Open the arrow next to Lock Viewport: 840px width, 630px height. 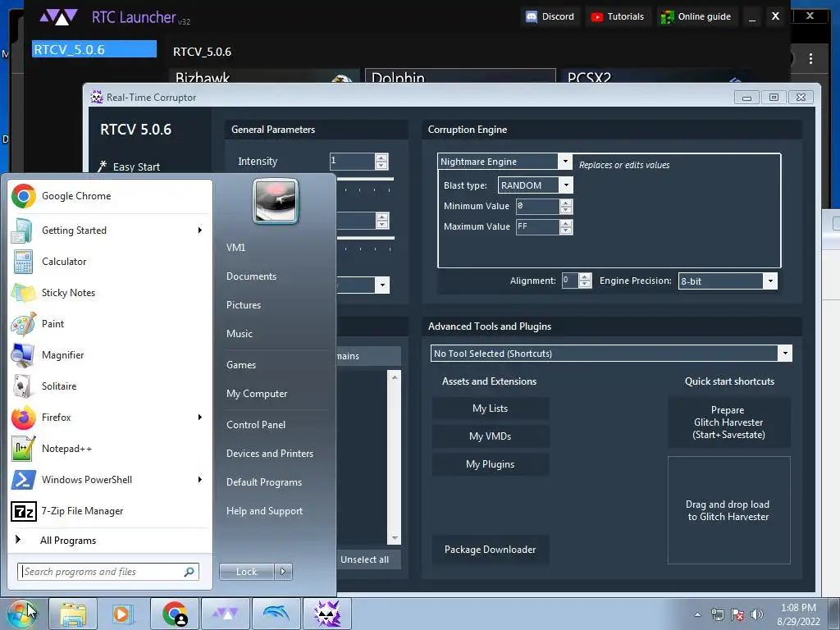[x=283, y=572]
